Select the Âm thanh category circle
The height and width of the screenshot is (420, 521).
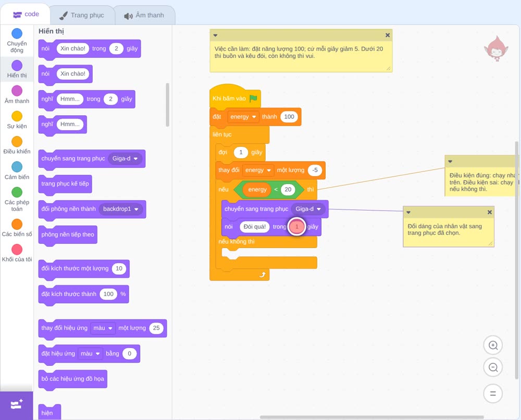point(17,91)
